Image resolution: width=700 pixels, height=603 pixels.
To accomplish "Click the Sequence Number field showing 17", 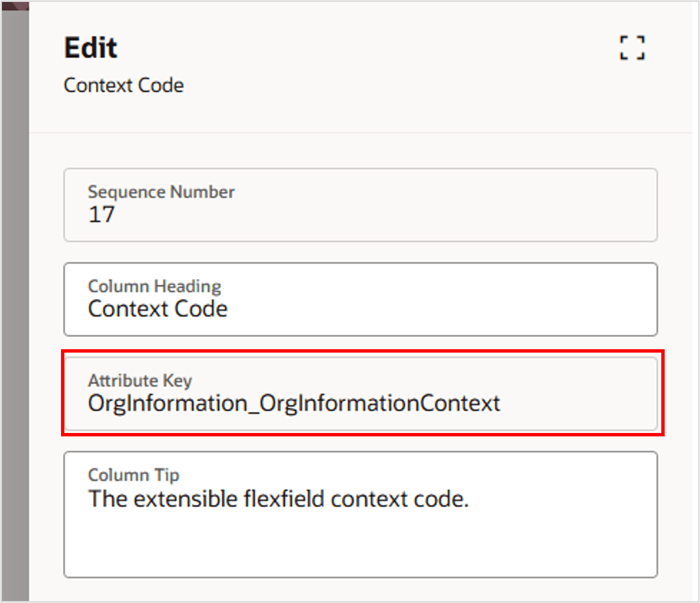I will click(360, 205).
